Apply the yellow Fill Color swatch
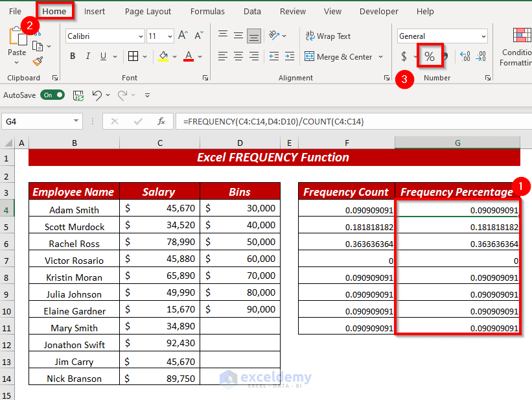This screenshot has height=400, width=532. point(163,57)
